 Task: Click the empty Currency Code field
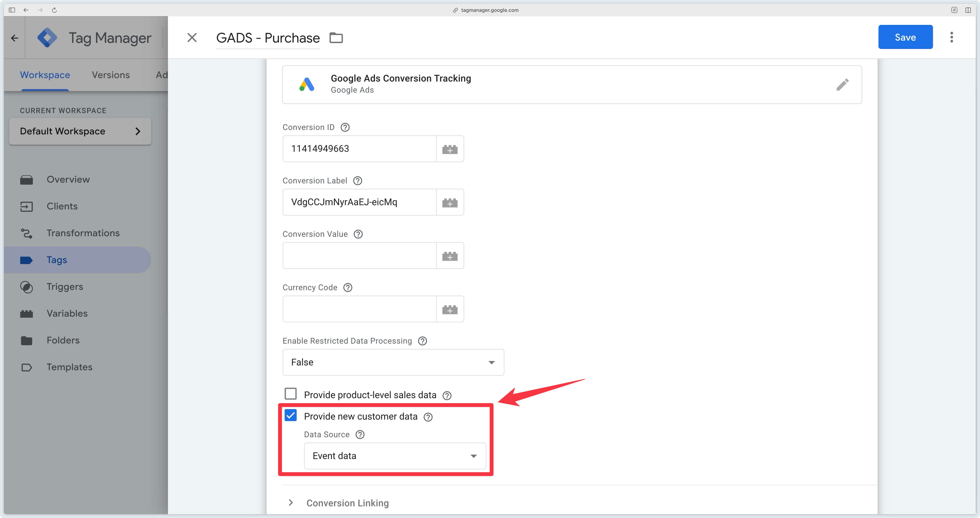(359, 309)
